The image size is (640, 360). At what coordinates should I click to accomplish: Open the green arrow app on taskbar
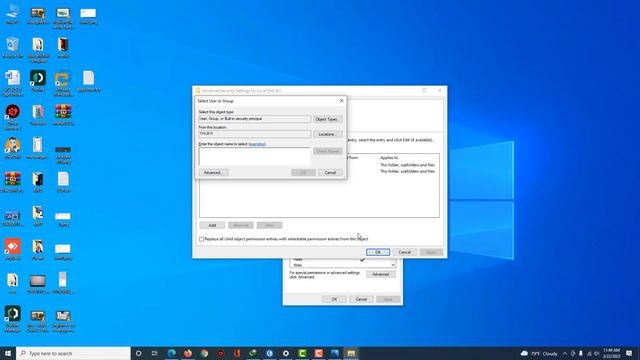(x=253, y=353)
